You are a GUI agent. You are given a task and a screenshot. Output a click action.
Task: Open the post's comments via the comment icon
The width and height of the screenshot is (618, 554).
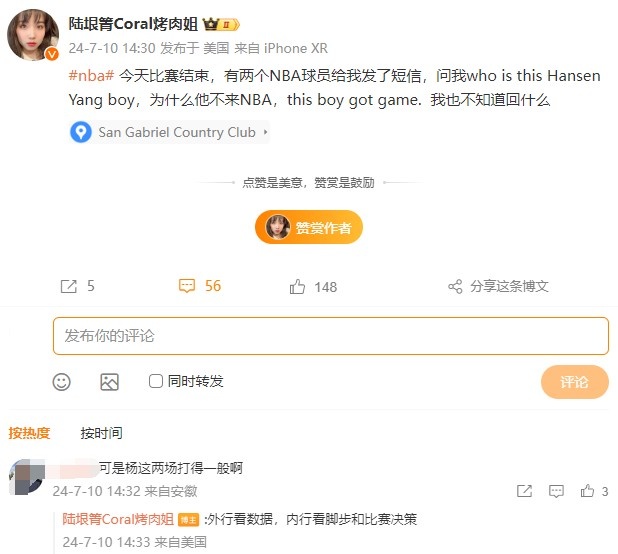[x=187, y=286]
